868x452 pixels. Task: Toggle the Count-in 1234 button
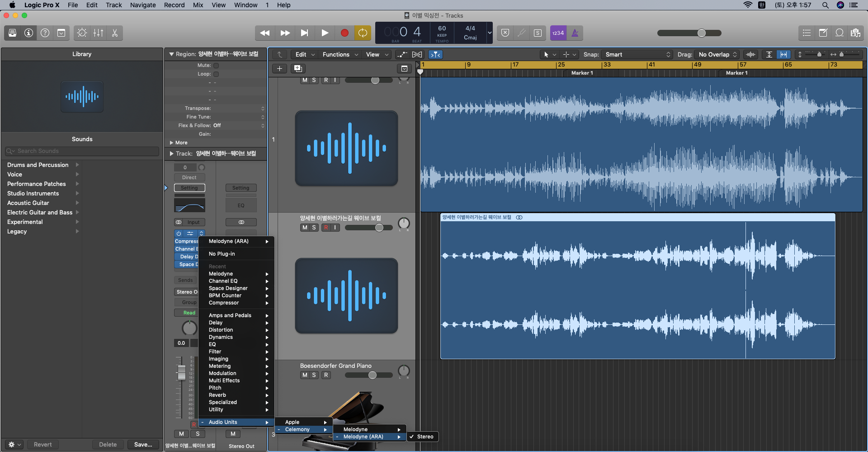558,33
